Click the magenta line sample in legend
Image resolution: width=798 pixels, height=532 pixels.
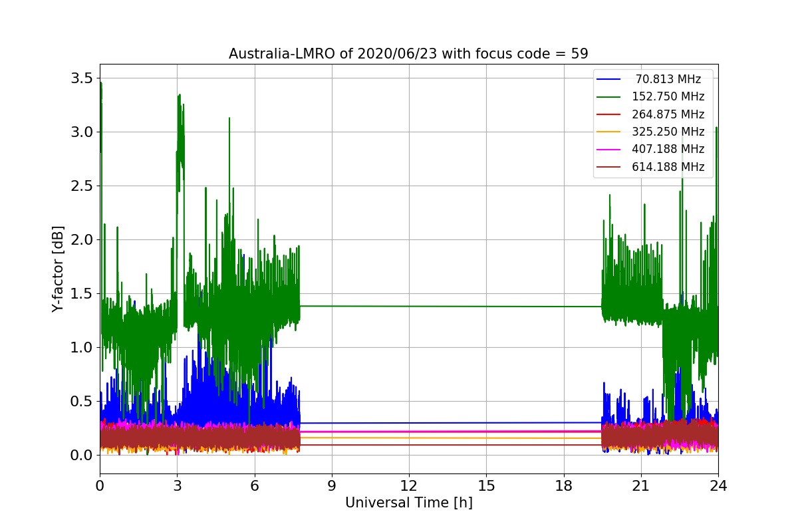(x=608, y=150)
